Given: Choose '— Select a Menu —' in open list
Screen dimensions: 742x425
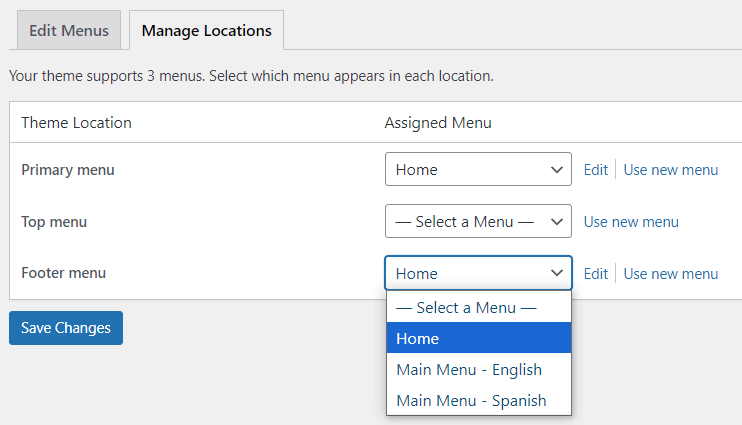Looking at the screenshot, I should 478,308.
